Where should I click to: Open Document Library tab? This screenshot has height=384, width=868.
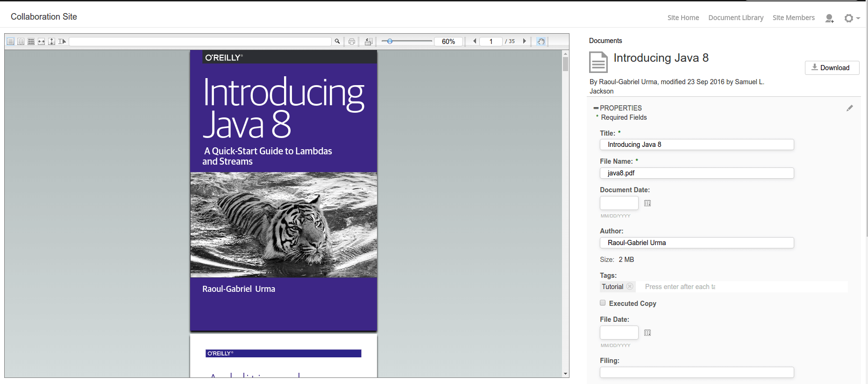coord(736,18)
